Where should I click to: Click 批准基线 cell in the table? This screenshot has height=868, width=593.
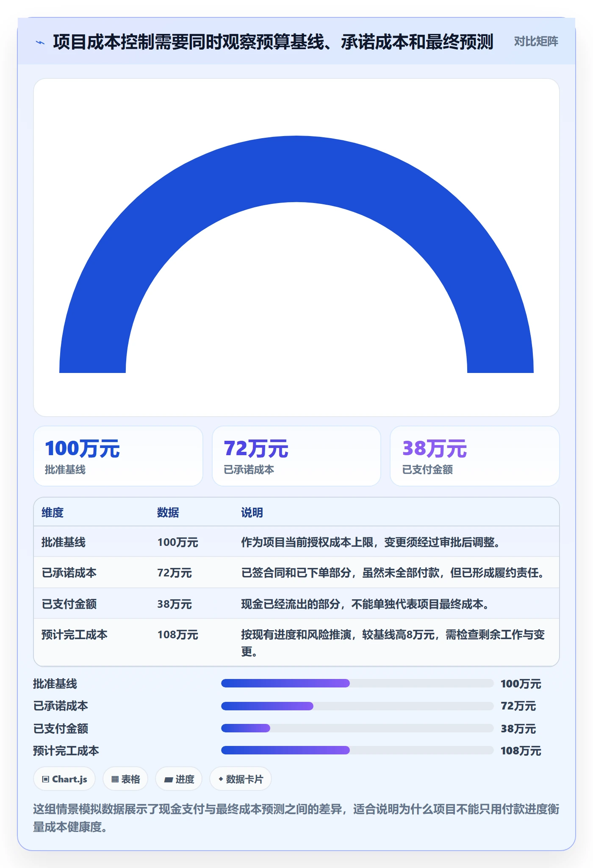[64, 542]
